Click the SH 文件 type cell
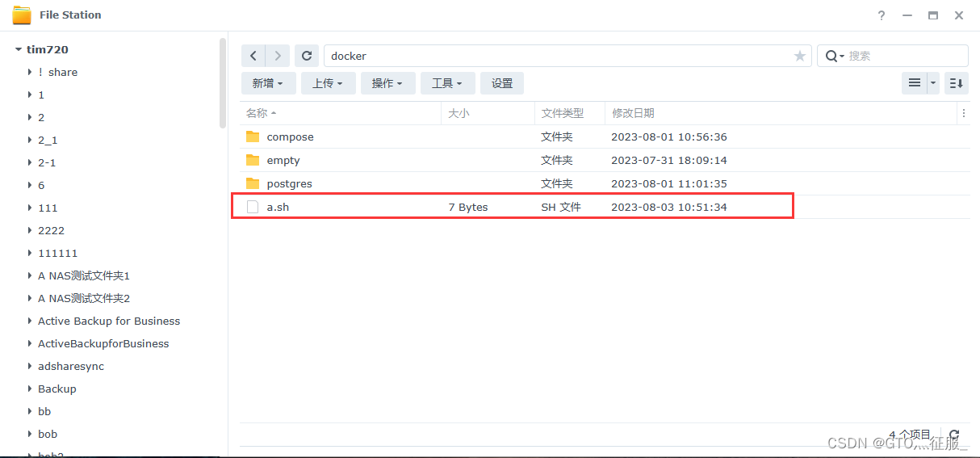Image resolution: width=980 pixels, height=458 pixels. click(x=561, y=208)
